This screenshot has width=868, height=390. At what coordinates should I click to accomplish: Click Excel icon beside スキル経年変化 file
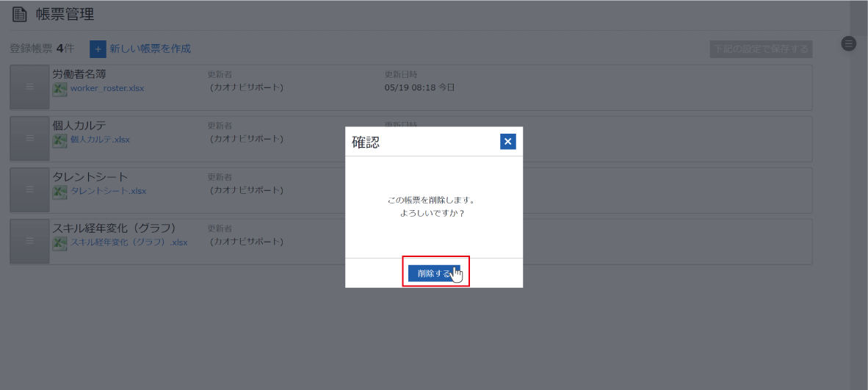click(59, 243)
